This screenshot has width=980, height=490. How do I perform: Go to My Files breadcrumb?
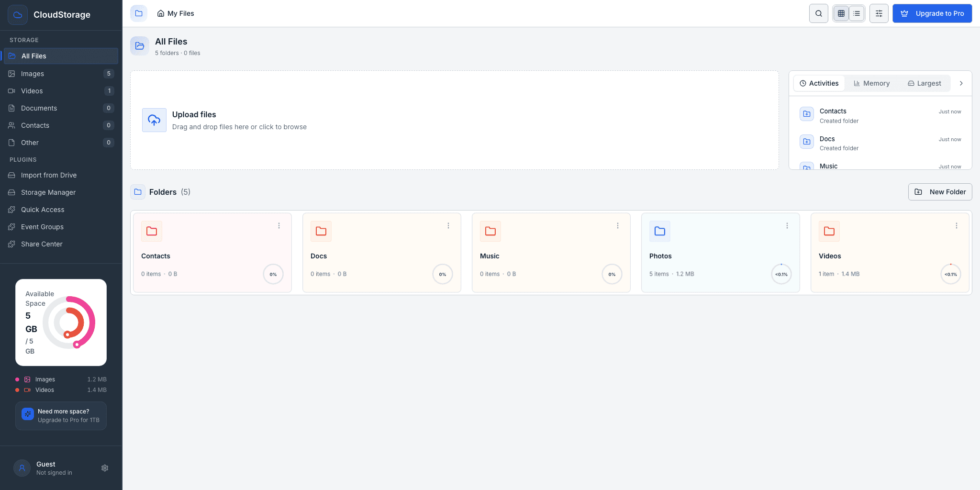[x=176, y=13]
